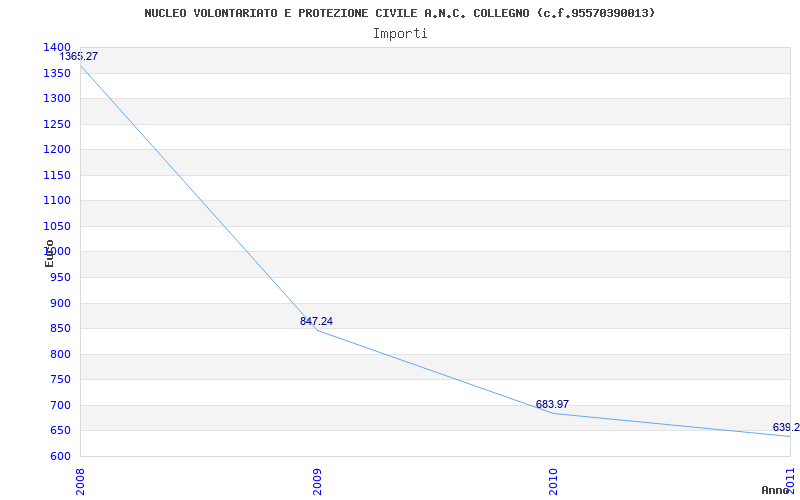Click the 1350 y-axis value
Image resolution: width=800 pixels, height=500 pixels.
click(x=57, y=73)
